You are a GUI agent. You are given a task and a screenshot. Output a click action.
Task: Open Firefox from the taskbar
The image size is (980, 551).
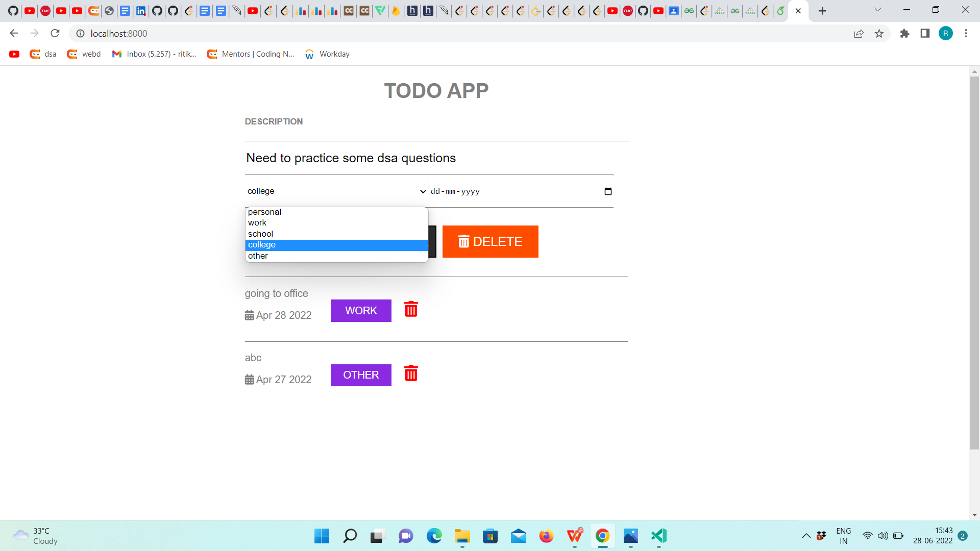coord(546,536)
